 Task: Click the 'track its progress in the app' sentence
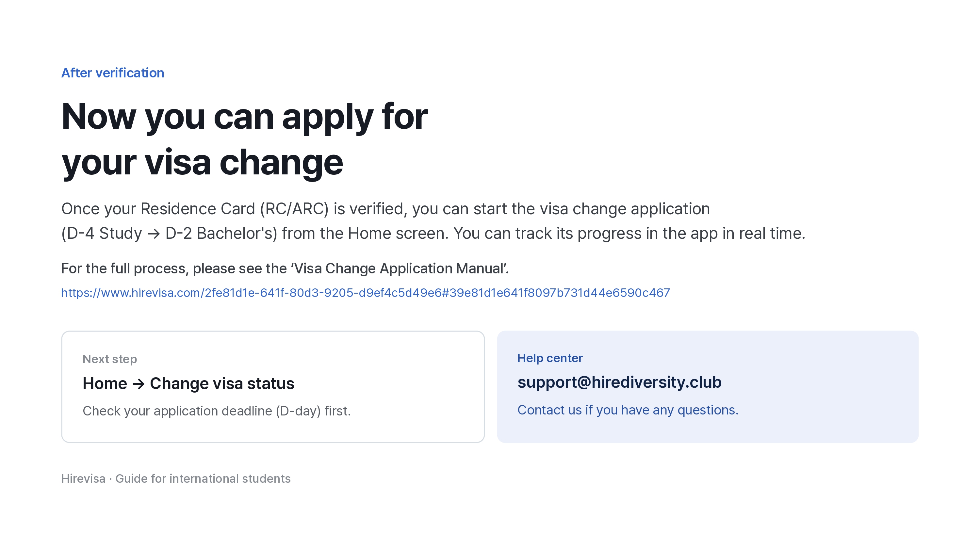[629, 233]
